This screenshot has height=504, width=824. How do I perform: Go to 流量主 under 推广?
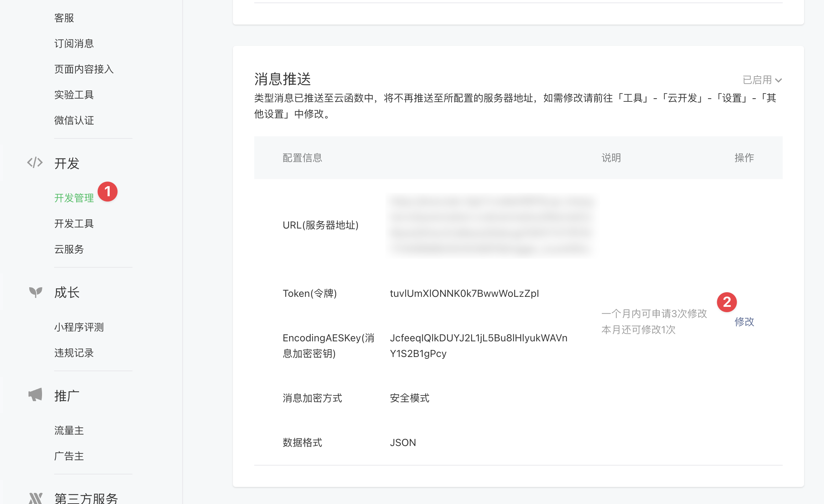pyautogui.click(x=69, y=430)
